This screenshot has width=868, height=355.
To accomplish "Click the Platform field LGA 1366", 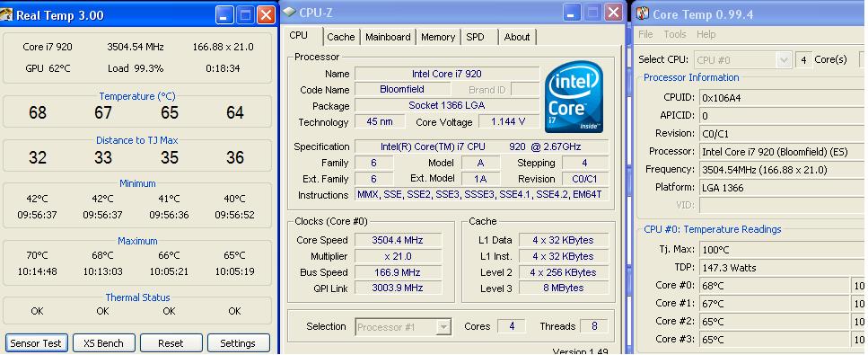I will tap(782, 188).
